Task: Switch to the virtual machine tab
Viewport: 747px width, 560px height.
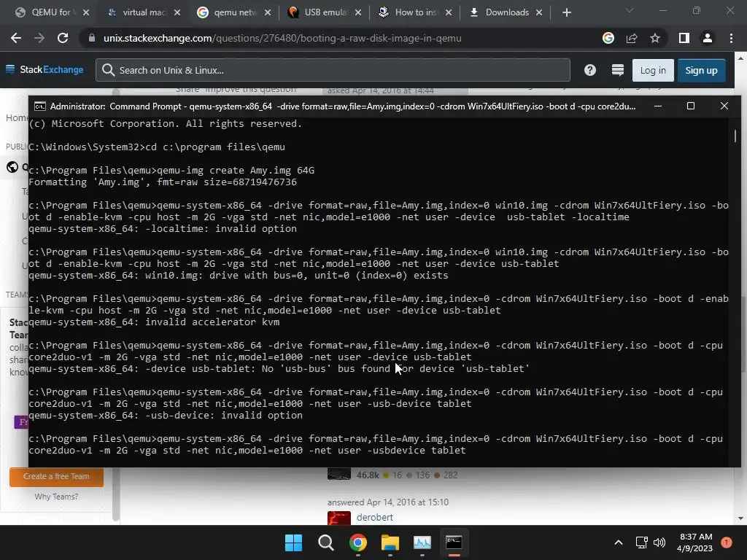Action: tap(143, 12)
